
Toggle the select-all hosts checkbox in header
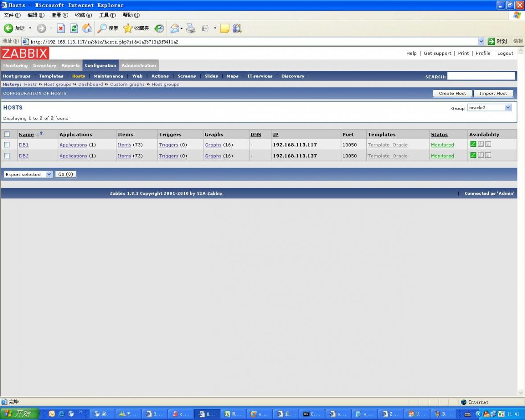[7, 134]
